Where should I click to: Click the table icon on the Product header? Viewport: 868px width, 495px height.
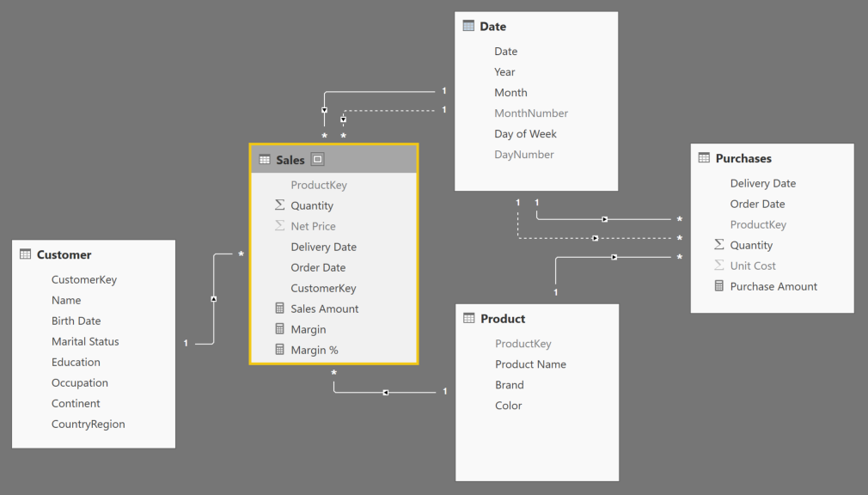tap(468, 318)
